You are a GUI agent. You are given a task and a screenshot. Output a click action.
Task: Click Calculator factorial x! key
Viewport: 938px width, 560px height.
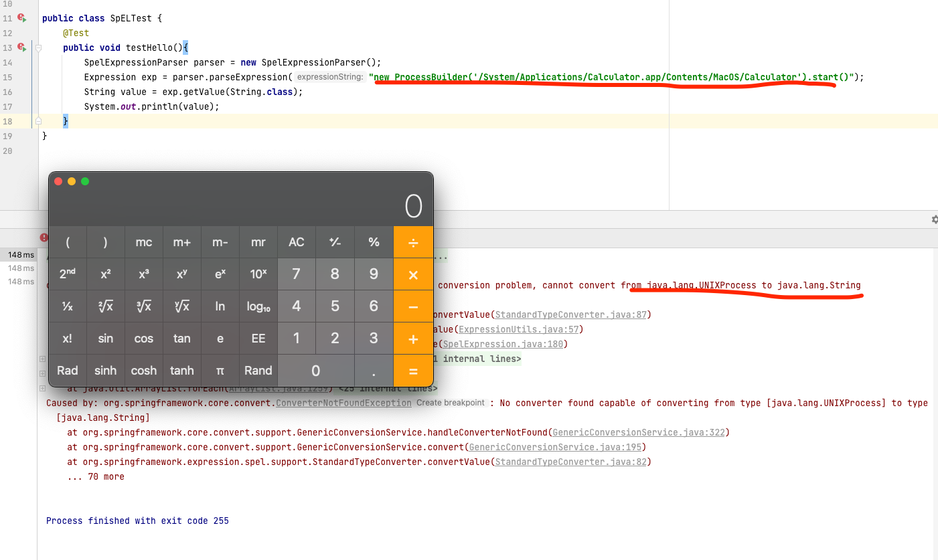click(68, 339)
